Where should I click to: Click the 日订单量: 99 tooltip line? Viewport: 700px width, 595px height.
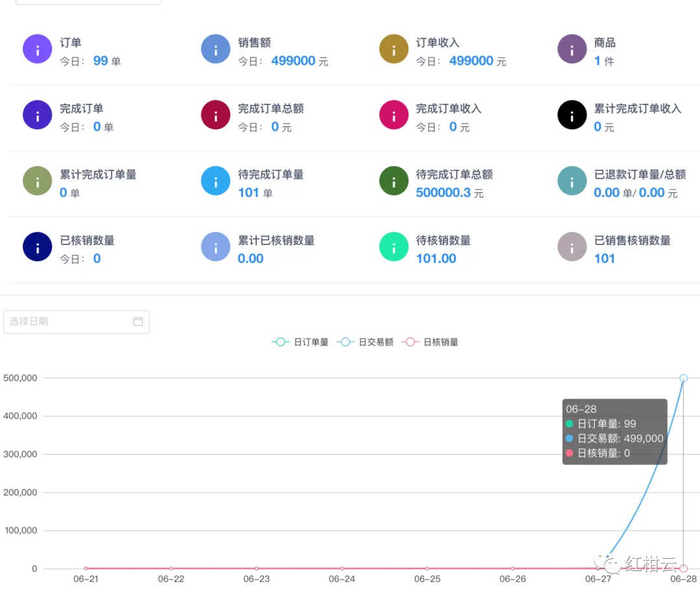point(601,424)
